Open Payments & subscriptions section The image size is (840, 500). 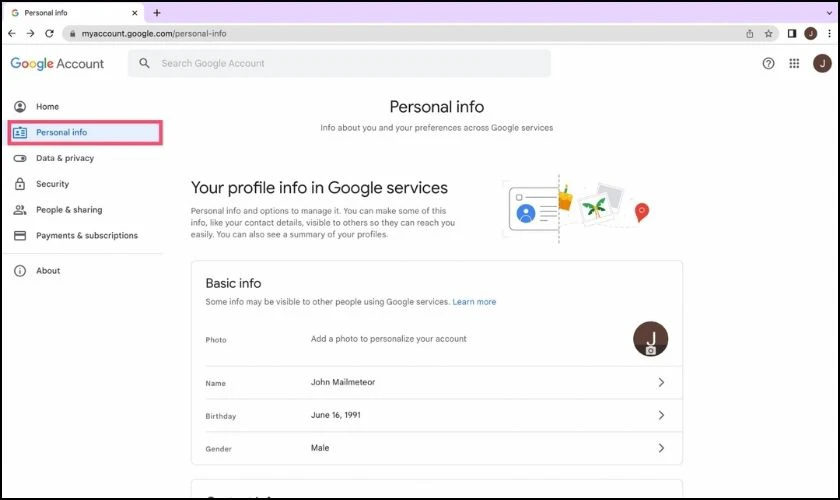[x=87, y=235]
